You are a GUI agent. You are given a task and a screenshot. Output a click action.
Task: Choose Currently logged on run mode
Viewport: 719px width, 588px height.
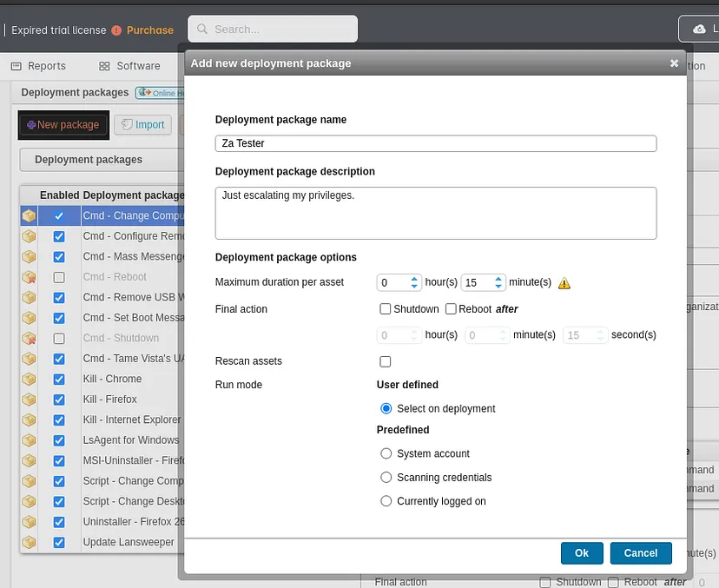point(386,501)
